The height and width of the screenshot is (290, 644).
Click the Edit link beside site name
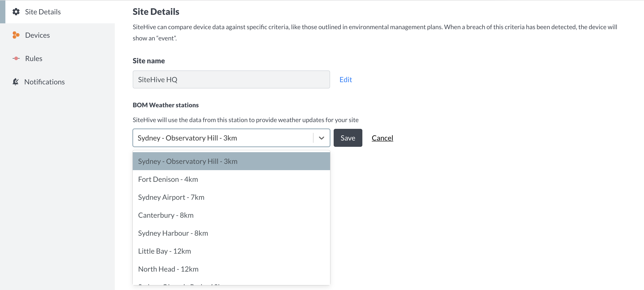pos(346,79)
